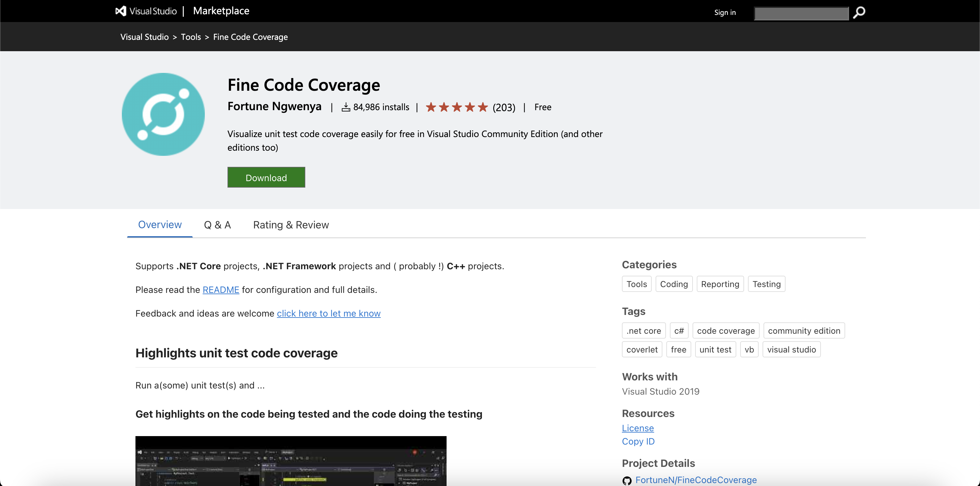This screenshot has height=486, width=980.
Task: Click 'Visual Studio 2019' under Works with
Action: (660, 392)
